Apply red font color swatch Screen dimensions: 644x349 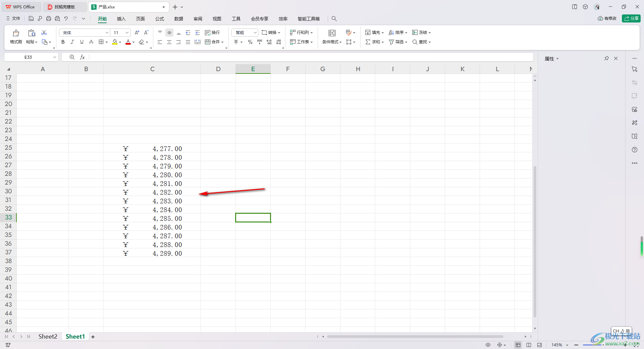click(x=128, y=42)
